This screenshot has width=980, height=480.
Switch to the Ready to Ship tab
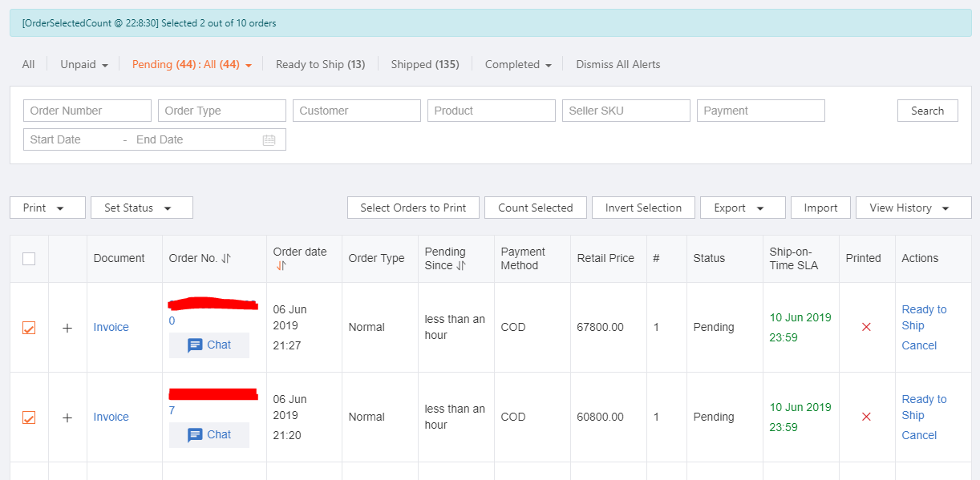pos(320,64)
